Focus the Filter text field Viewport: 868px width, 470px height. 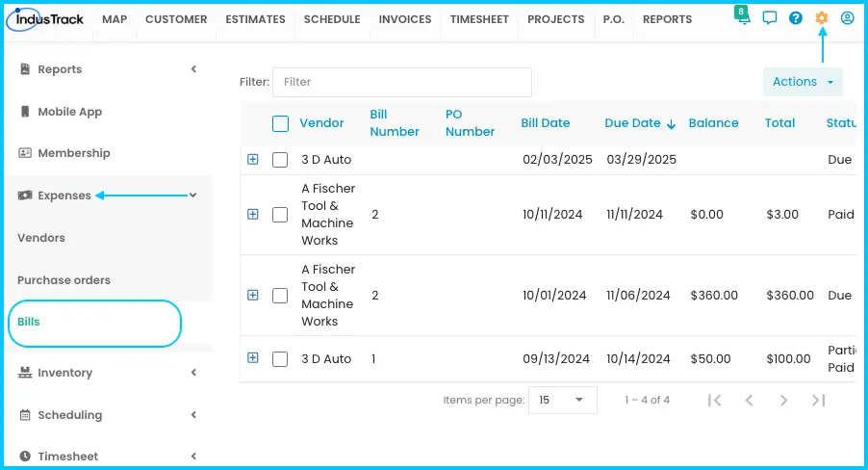tap(402, 82)
